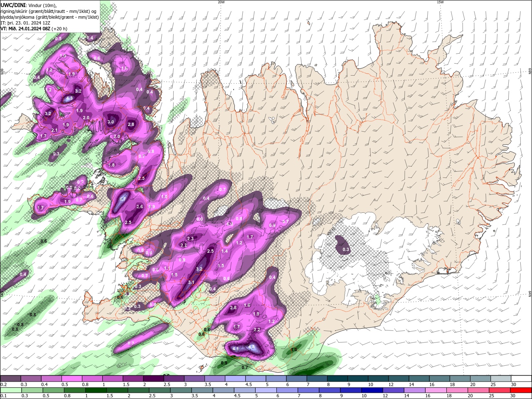The height and width of the screenshot is (399, 532).
Task: Click the 3.1 snowfall value label
Action: tap(191, 282)
